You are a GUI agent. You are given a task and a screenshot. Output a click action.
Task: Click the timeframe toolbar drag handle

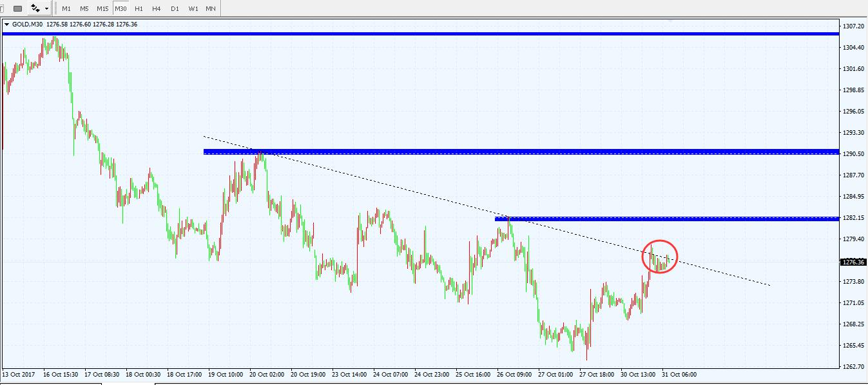(x=57, y=9)
